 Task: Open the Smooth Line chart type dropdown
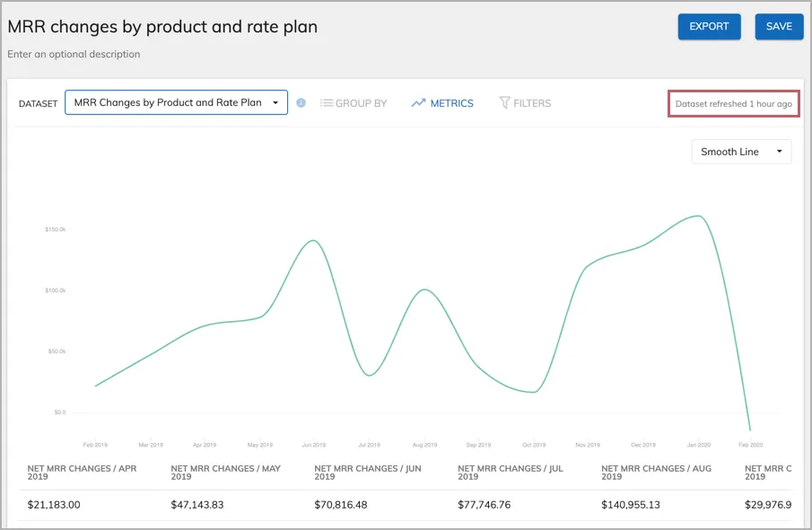pyautogui.click(x=741, y=152)
